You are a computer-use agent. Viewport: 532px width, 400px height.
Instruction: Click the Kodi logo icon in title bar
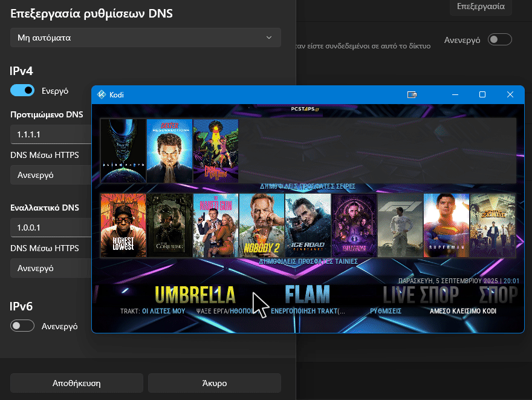102,95
